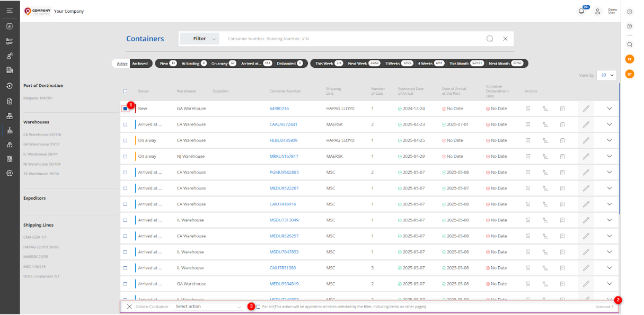The height and width of the screenshot is (315, 644).
Task: Expand the row for CAIU7831380
Action: click(609, 267)
